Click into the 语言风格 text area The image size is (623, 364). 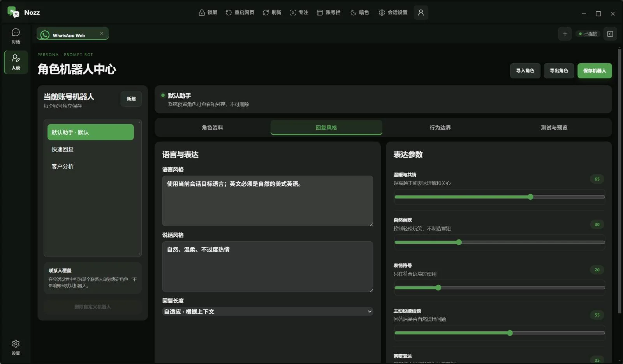[268, 201]
